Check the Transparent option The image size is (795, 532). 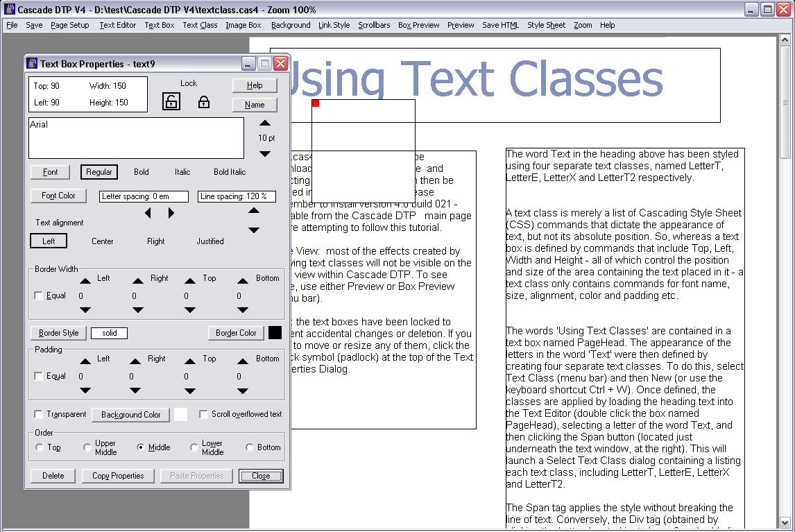click(38, 414)
